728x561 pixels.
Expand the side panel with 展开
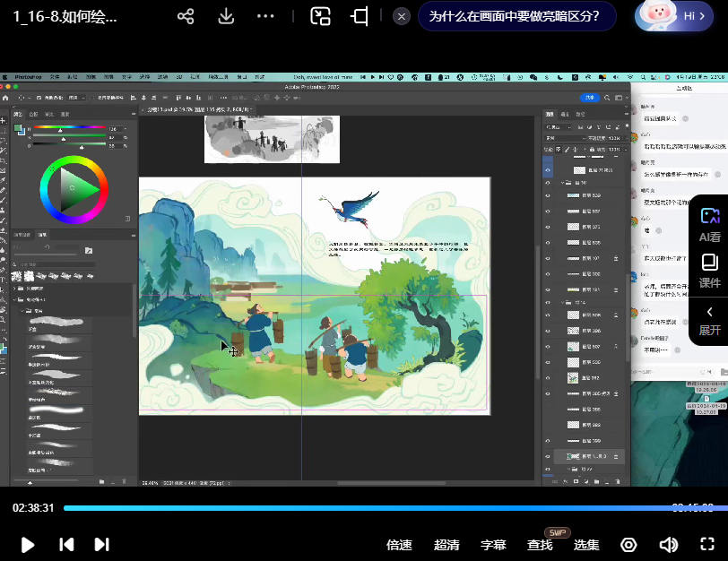pyautogui.click(x=709, y=320)
